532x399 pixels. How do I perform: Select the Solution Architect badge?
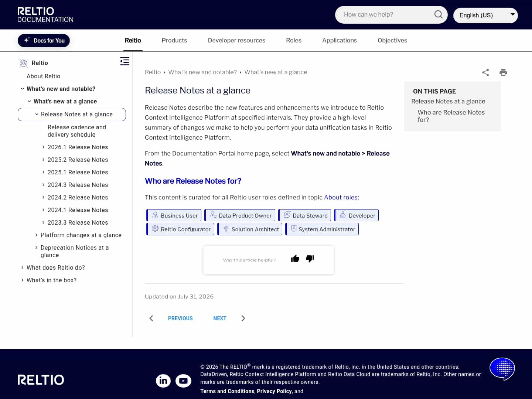click(x=250, y=229)
